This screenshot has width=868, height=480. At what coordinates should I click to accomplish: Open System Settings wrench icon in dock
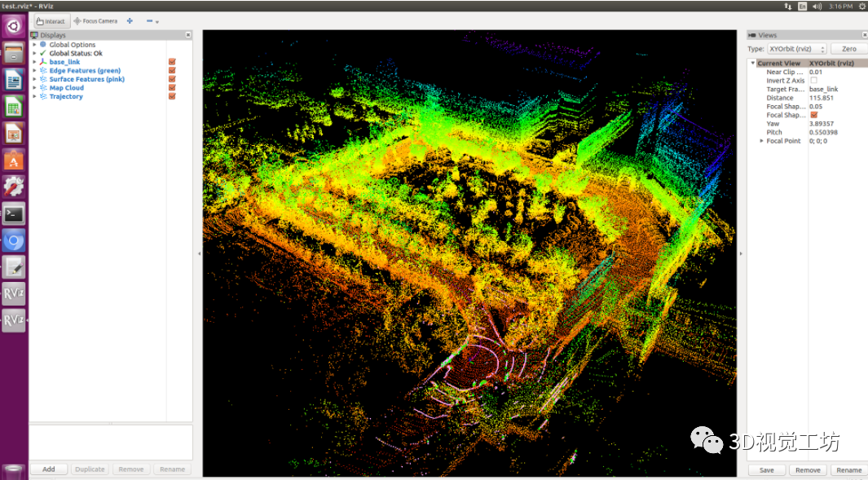(13, 187)
